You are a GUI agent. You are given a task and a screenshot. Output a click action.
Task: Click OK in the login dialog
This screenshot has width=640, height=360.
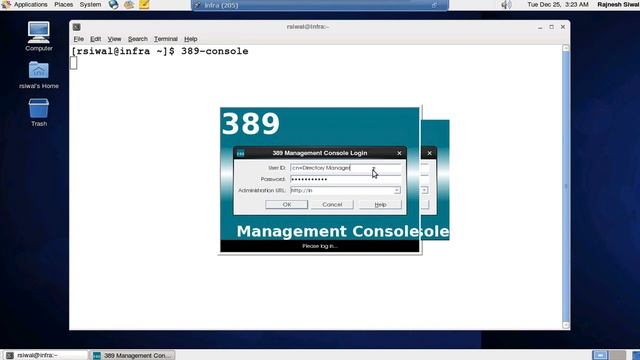pos(287,204)
